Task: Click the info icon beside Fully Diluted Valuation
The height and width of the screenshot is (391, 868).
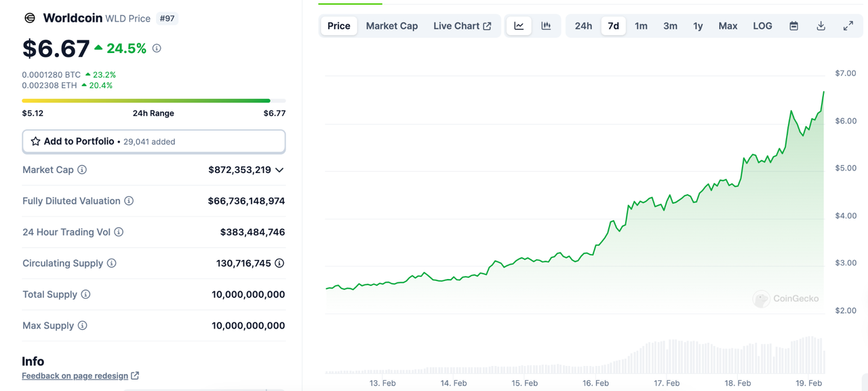Action: (129, 201)
